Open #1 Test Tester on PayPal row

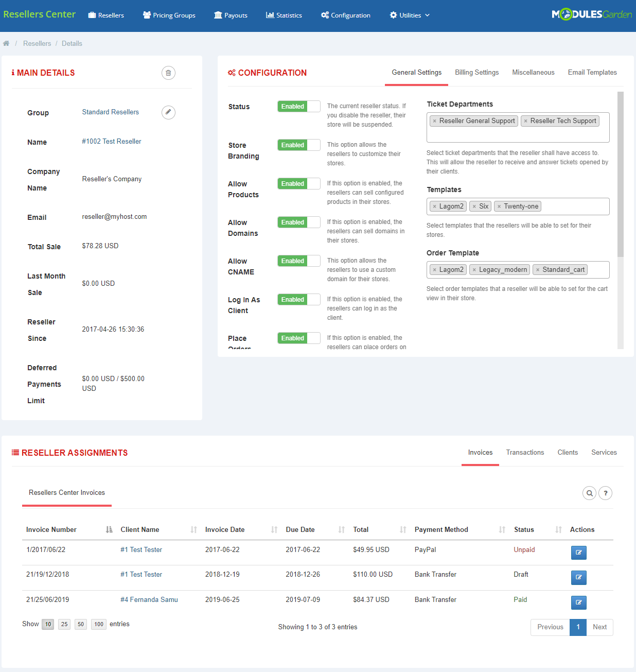pos(141,550)
